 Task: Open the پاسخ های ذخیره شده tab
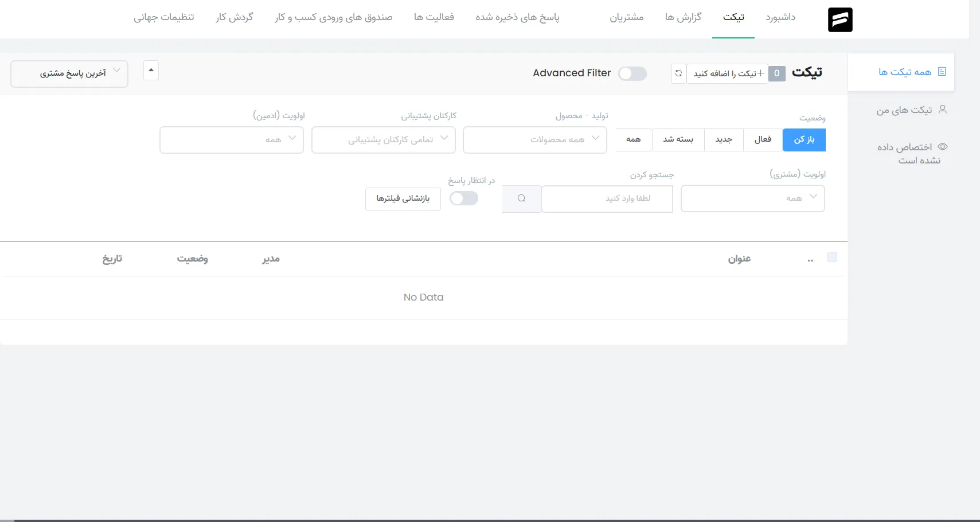[517, 18]
